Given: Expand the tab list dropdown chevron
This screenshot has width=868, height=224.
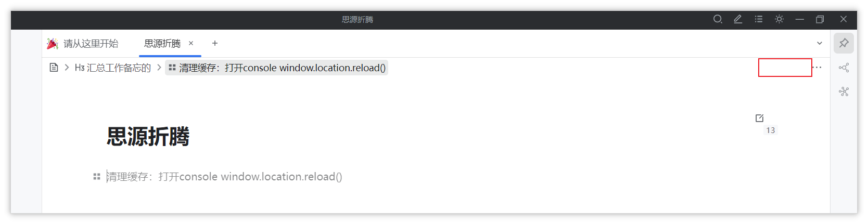Looking at the screenshot, I should coord(820,43).
